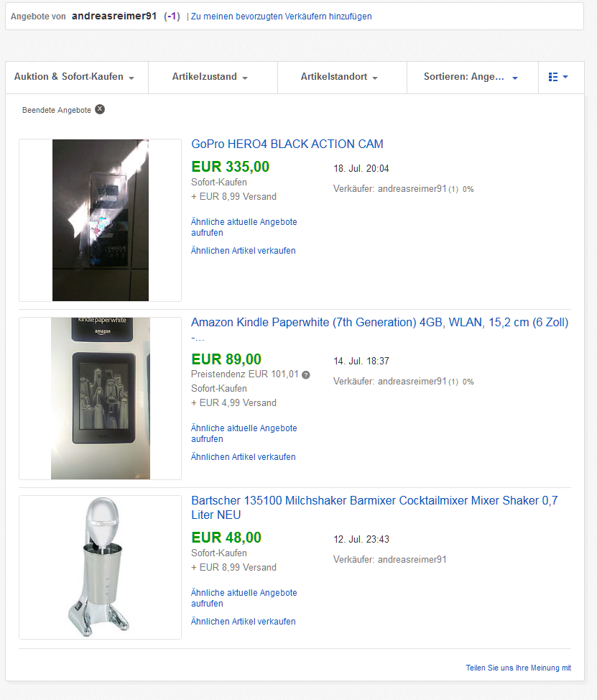Open the Artikelzustand filter dropdown
This screenshot has height=700, width=597.
[210, 77]
